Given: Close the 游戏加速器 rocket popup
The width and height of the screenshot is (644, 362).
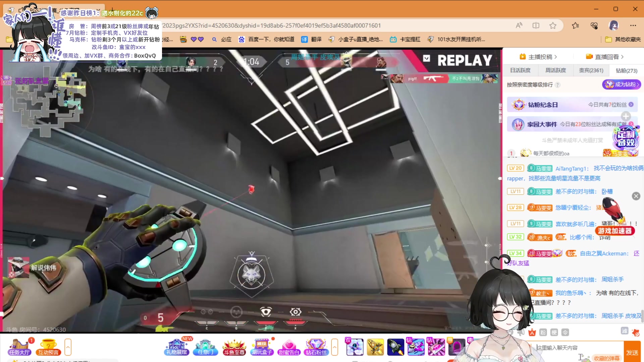Looking at the screenshot, I should point(636,196).
